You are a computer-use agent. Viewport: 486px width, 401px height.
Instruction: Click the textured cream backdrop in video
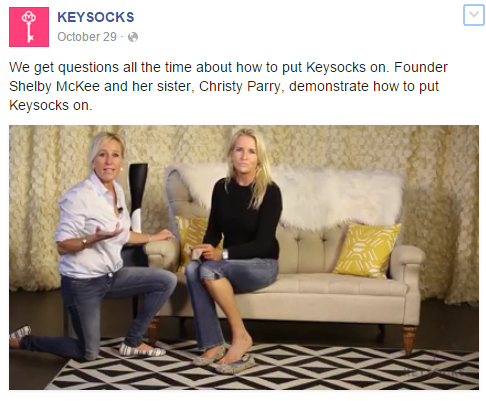click(x=440, y=200)
